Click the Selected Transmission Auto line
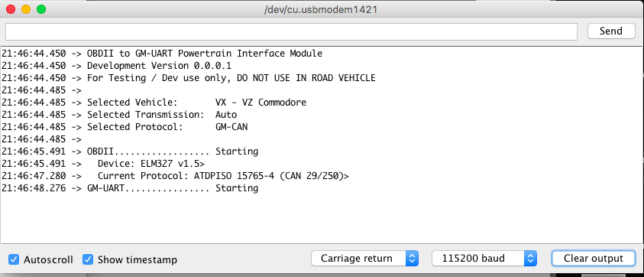Viewport: 644px width, 277px height. 119,115
